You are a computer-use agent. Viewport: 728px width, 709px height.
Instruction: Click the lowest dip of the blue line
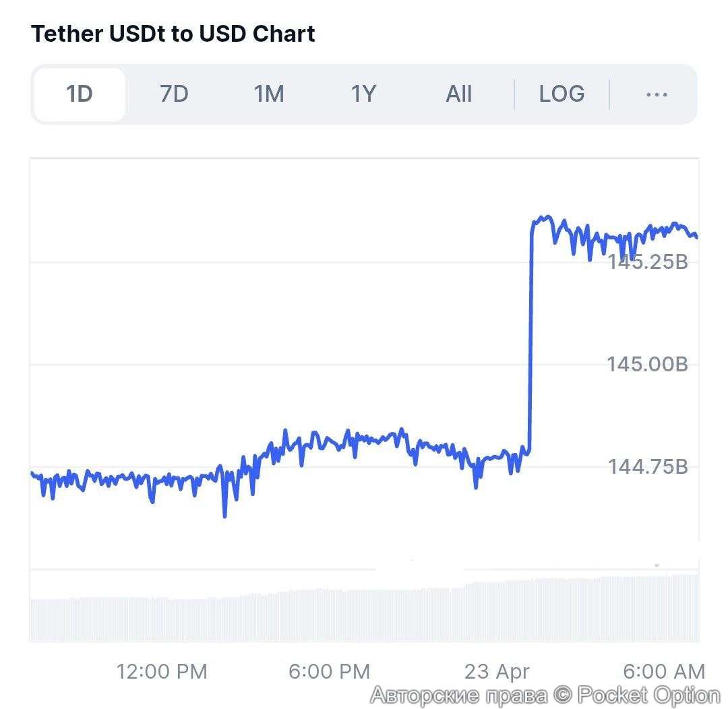click(225, 516)
